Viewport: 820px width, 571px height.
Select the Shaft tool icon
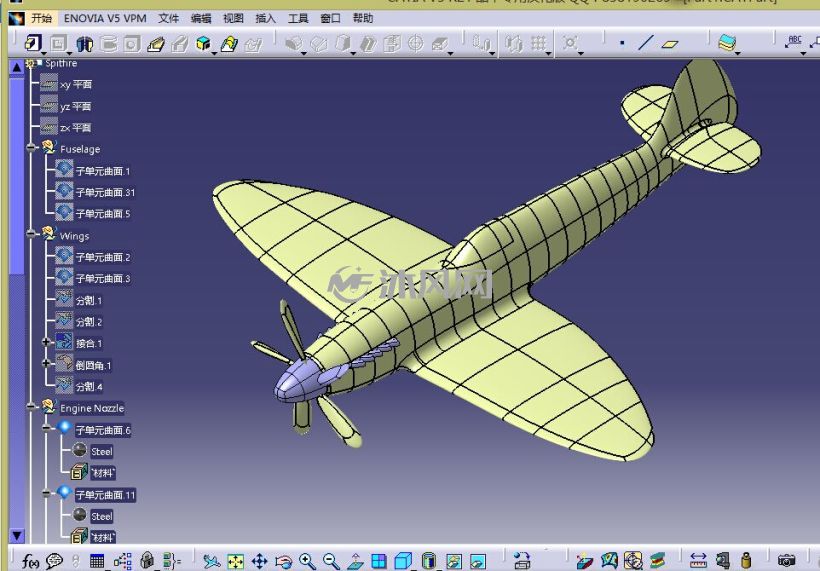[84, 43]
